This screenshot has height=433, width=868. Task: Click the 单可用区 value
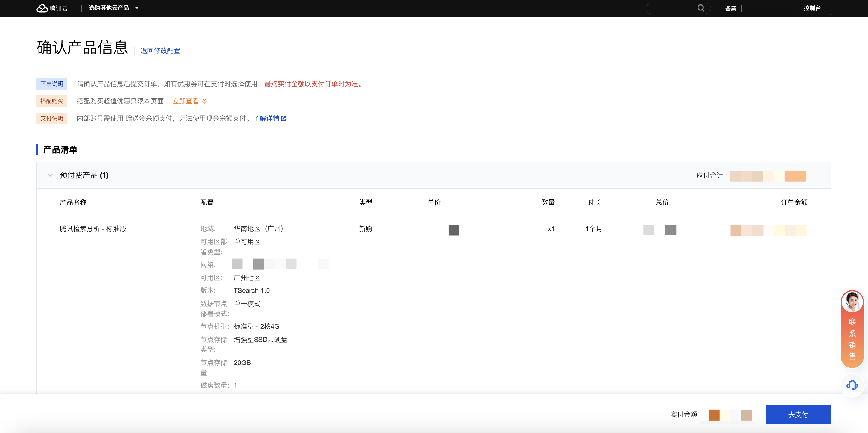247,242
